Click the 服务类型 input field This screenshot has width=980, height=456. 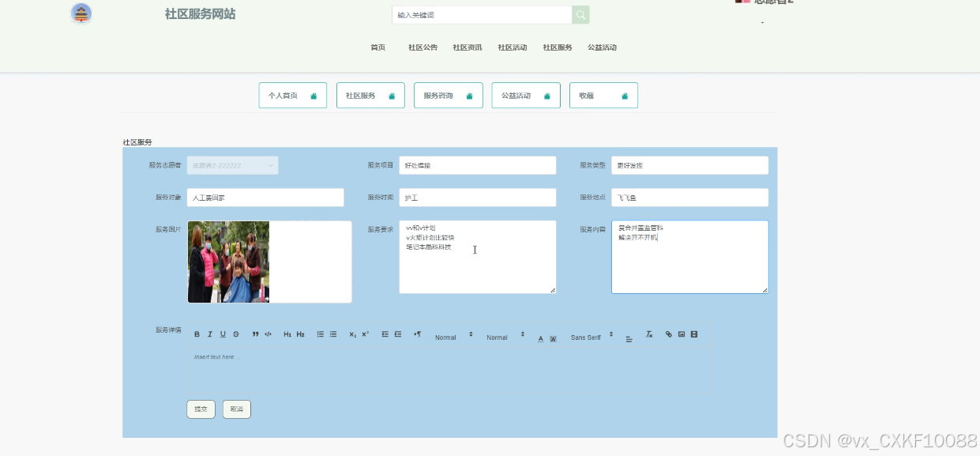pyautogui.click(x=690, y=165)
